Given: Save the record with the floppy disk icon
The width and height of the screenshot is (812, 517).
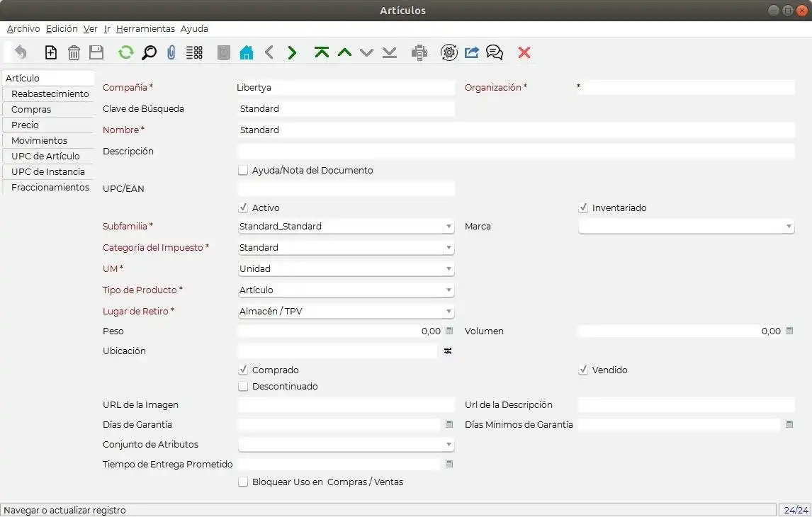Looking at the screenshot, I should coord(96,52).
